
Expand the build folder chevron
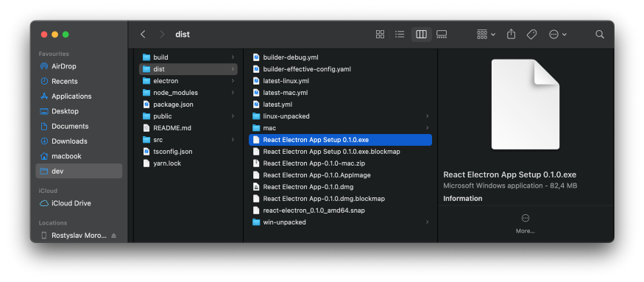(x=233, y=57)
